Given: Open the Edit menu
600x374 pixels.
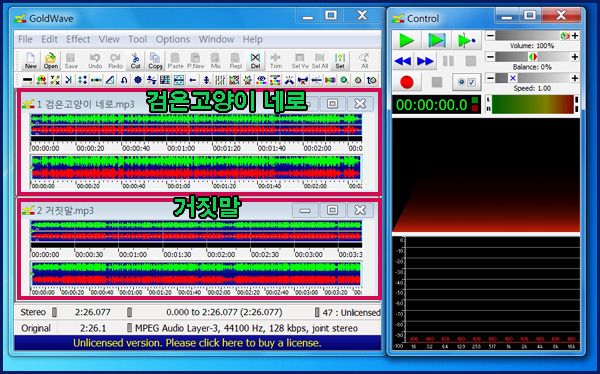Looking at the screenshot, I should (x=49, y=39).
